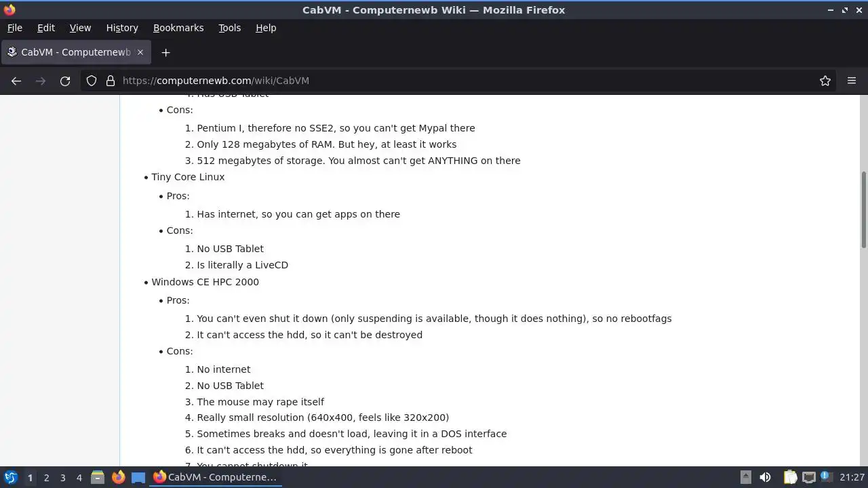Image resolution: width=868 pixels, height=488 pixels.
Task: Open the File menu
Action: coord(14,28)
